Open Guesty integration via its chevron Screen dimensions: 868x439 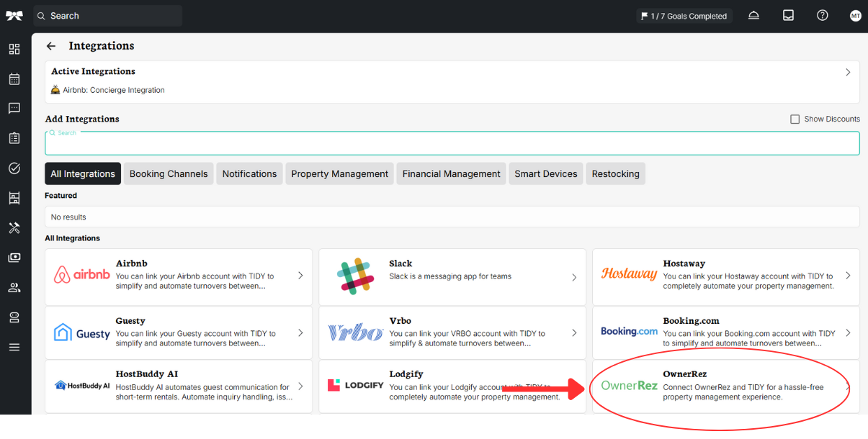300,333
